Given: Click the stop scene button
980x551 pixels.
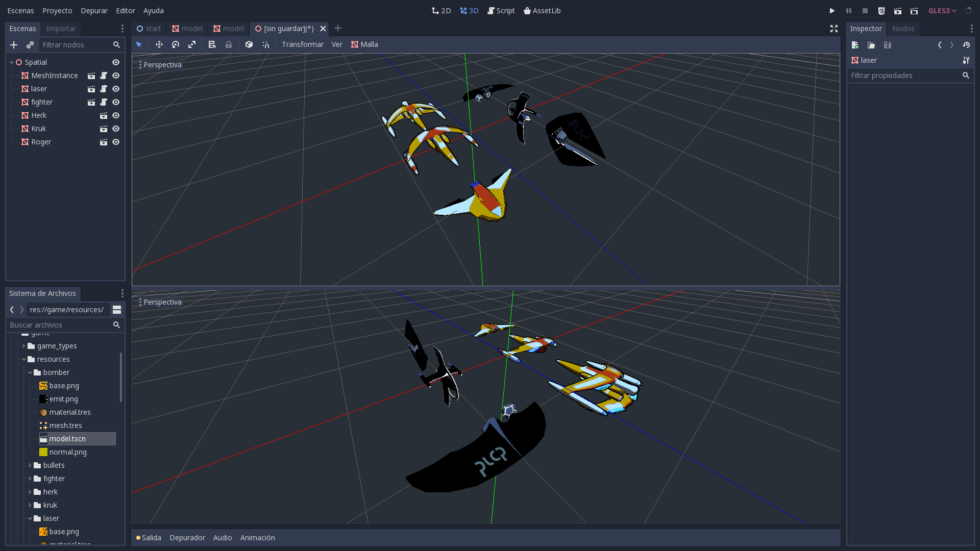Looking at the screenshot, I should [x=865, y=11].
